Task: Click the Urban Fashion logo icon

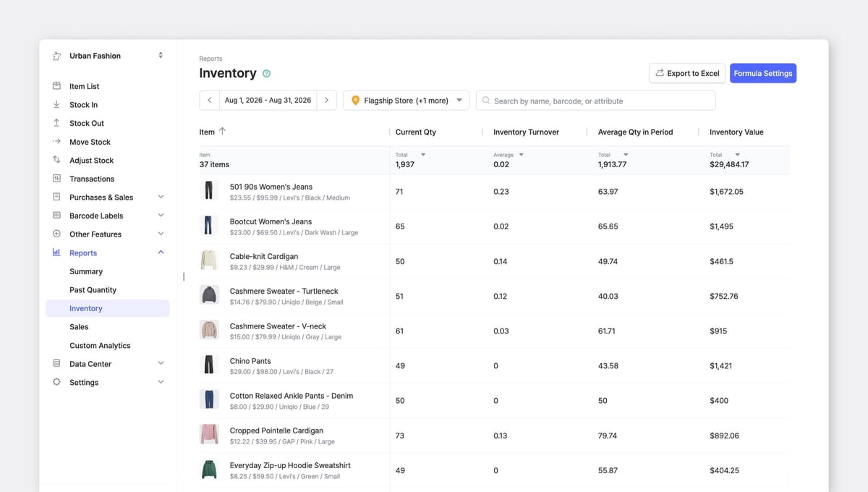Action: 57,56
